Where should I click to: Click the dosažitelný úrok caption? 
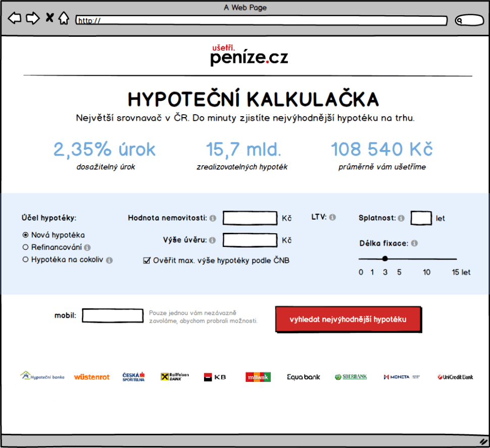pyautogui.click(x=106, y=167)
